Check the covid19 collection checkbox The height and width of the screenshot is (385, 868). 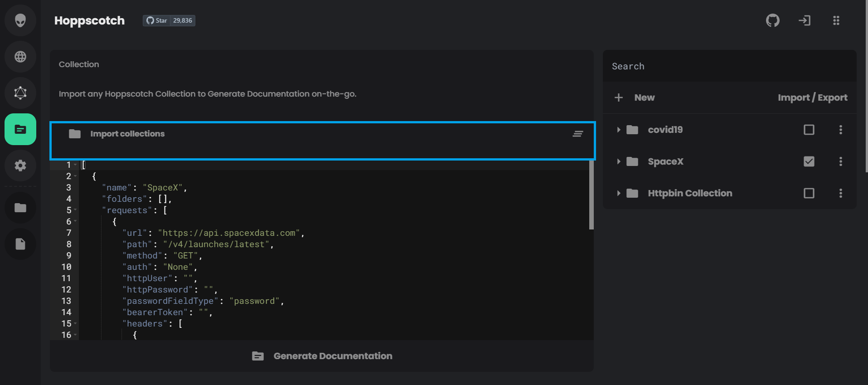(809, 130)
